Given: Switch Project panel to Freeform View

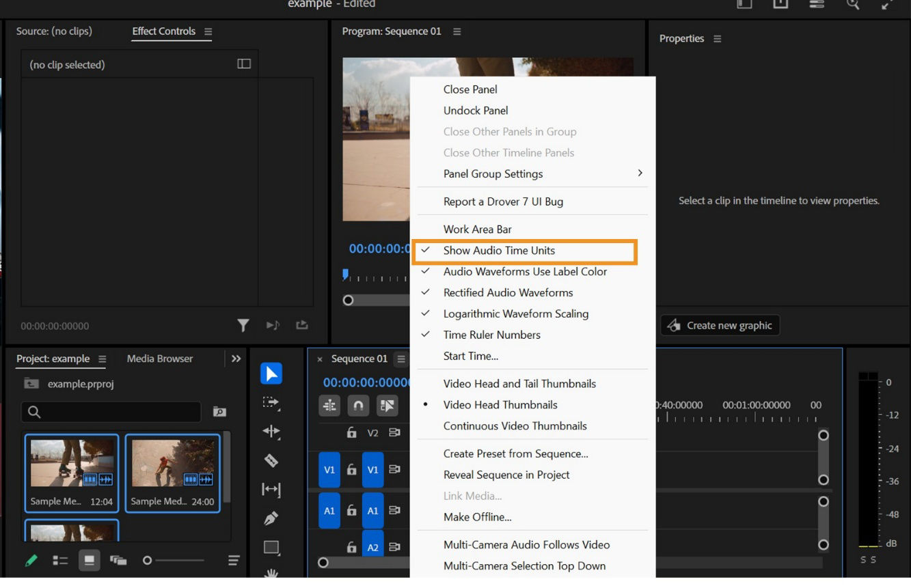Looking at the screenshot, I should [x=119, y=560].
